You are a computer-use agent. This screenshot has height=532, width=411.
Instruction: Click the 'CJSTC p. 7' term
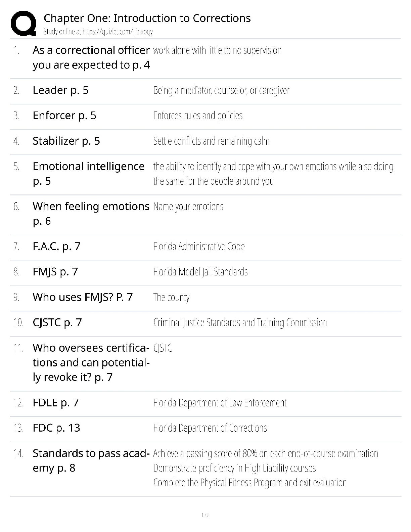pyautogui.click(x=57, y=323)
